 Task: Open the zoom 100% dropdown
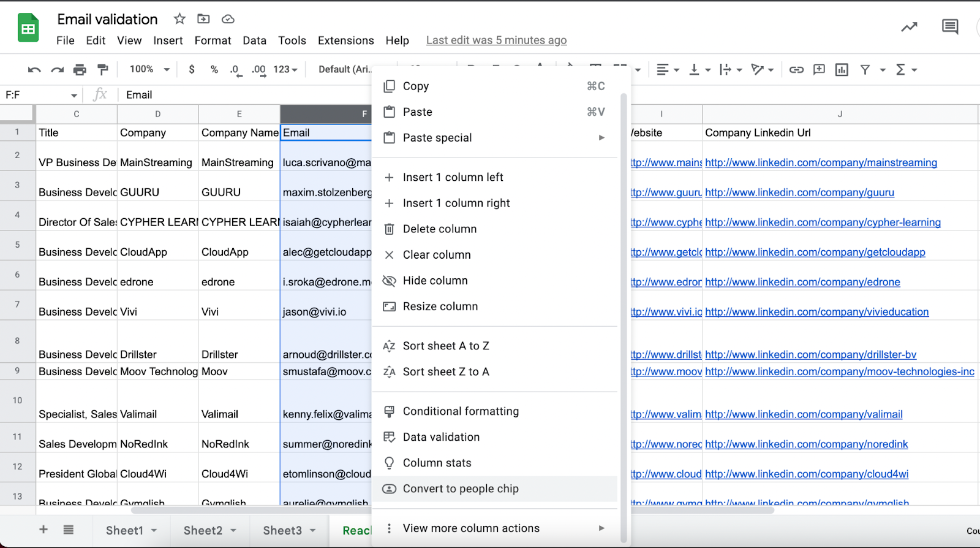[x=149, y=69]
